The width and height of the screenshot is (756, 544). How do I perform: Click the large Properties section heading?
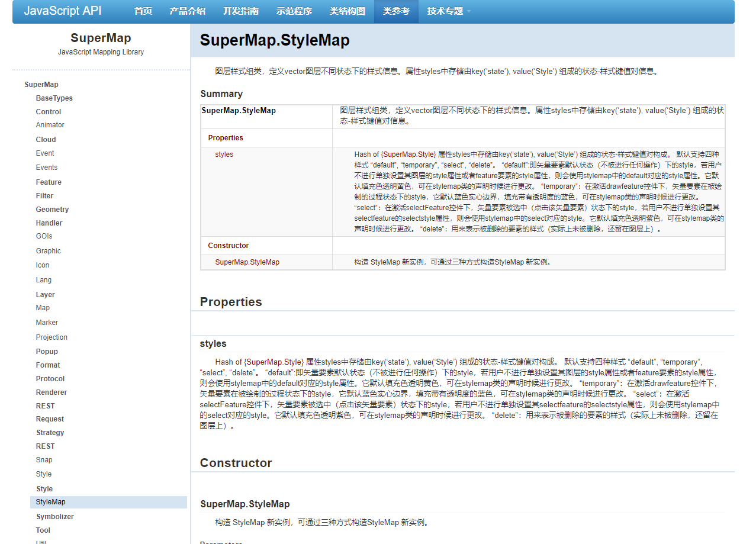(231, 302)
